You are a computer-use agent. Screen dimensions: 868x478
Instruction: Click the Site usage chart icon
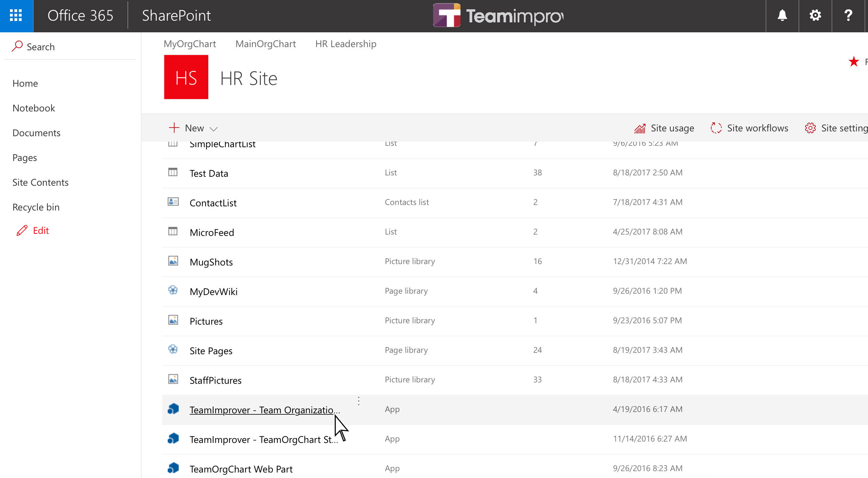(640, 128)
